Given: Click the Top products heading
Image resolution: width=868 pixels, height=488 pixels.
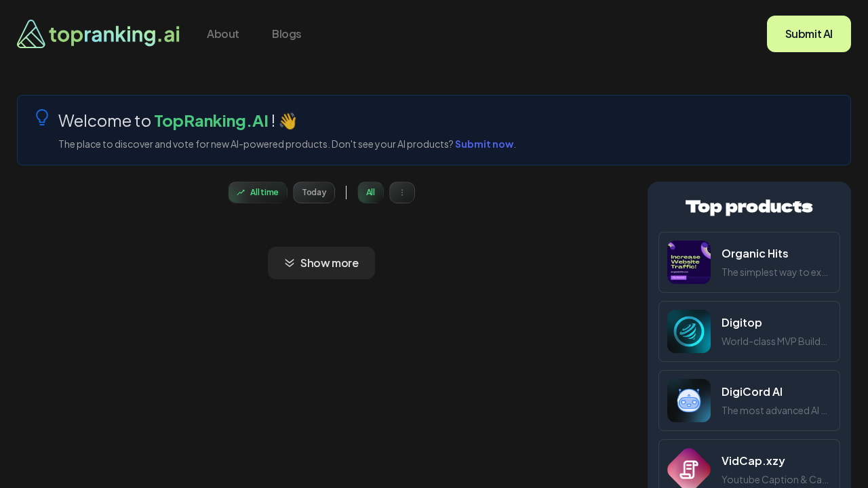Looking at the screenshot, I should tap(749, 207).
